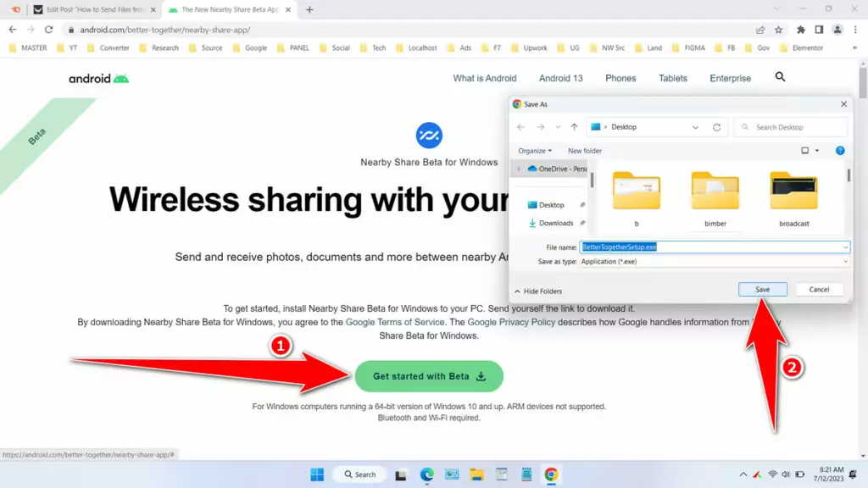Click the dialog Forward navigation arrow
This screenshot has height=488, width=868.
(540, 127)
